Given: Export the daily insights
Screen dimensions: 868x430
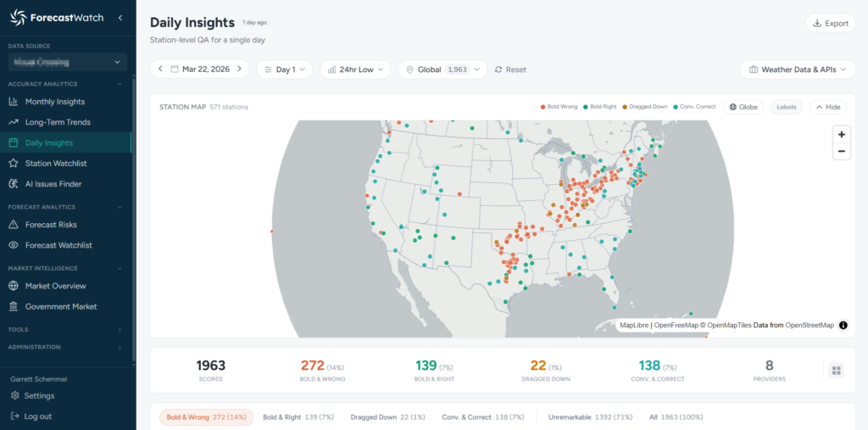Looking at the screenshot, I should pos(831,23).
